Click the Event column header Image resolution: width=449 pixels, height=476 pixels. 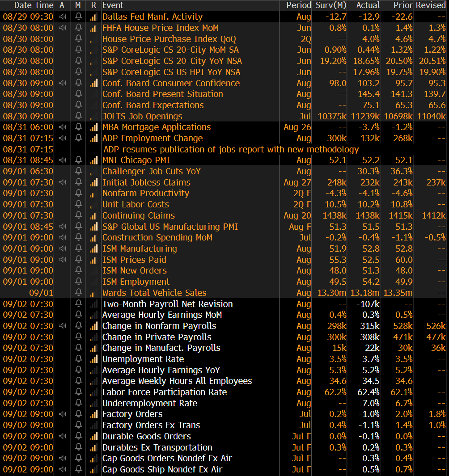(x=113, y=5)
